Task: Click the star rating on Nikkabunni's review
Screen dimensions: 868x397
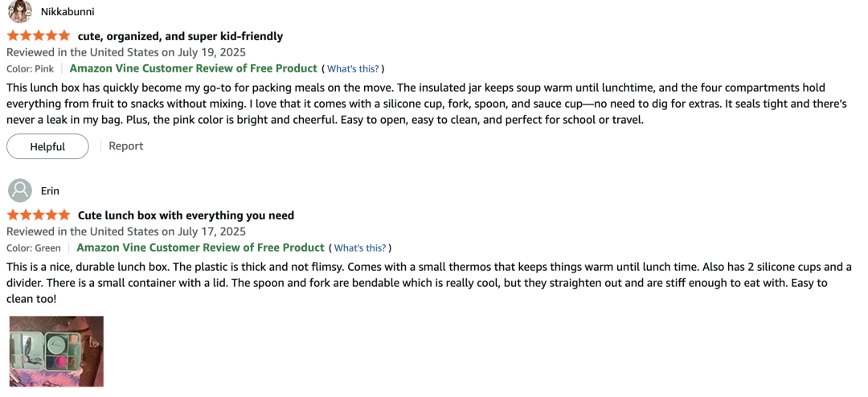Action: coord(39,36)
